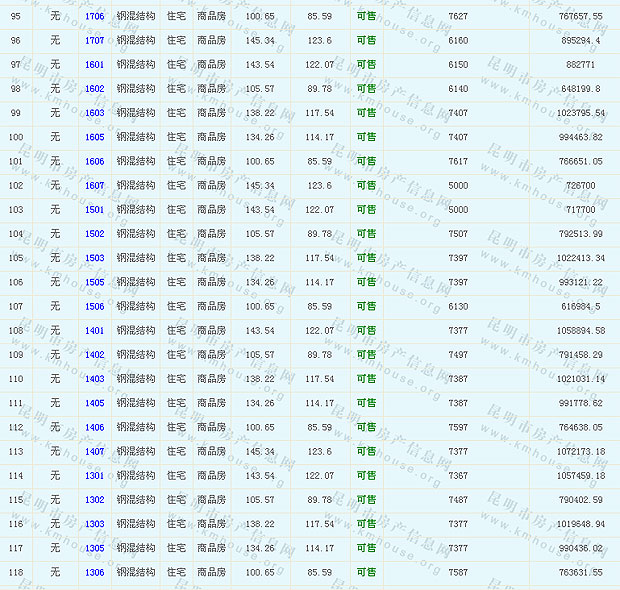Click the room 1302 link

point(94,500)
